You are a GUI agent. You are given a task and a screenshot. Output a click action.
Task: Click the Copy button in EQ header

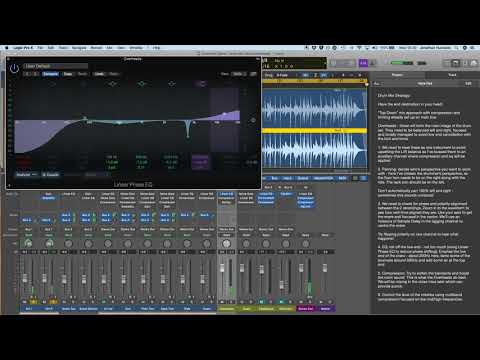68,74
